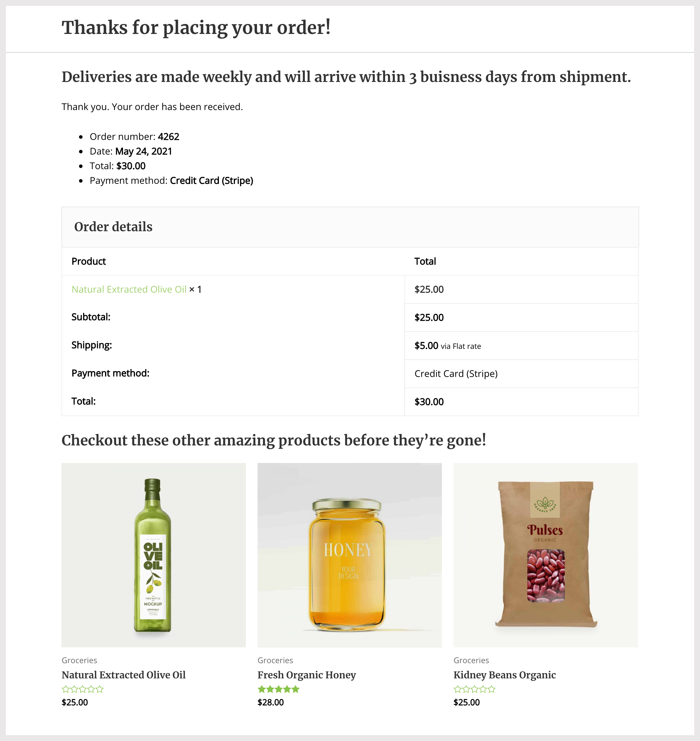Screen dimensions: 700x741
Task: Open the Kidney Beans Organic product title
Action: click(505, 675)
